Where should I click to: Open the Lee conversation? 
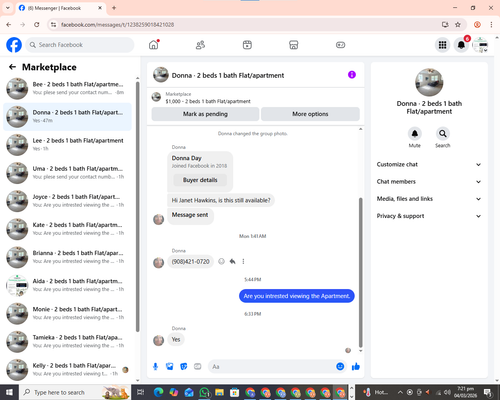tap(68, 145)
